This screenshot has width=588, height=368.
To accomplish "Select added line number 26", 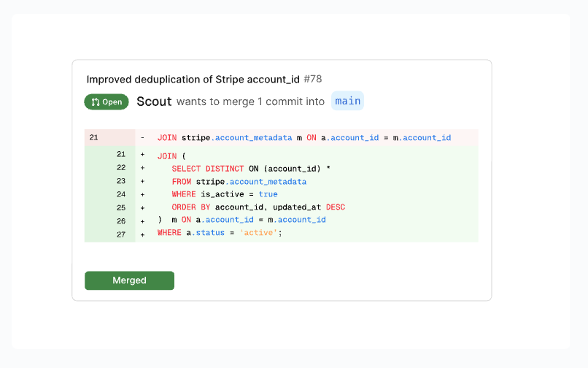I will point(121,221).
